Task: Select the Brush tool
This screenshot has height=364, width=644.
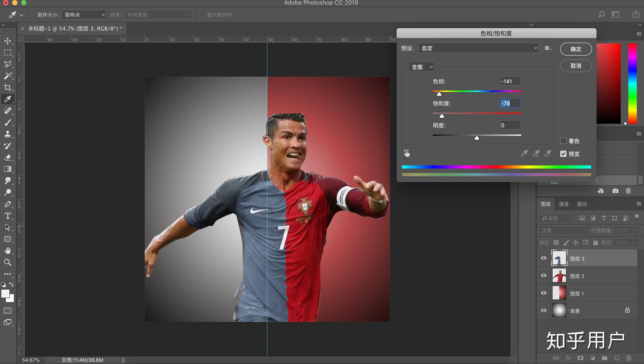Action: click(8, 123)
